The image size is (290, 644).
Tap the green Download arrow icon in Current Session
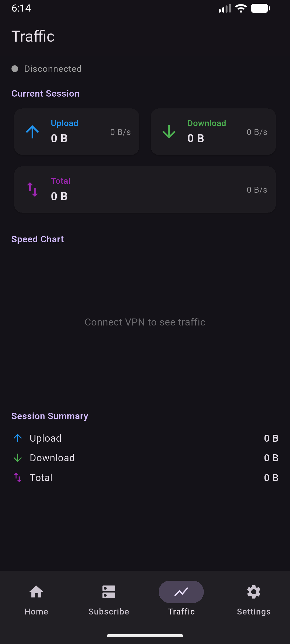[169, 132]
